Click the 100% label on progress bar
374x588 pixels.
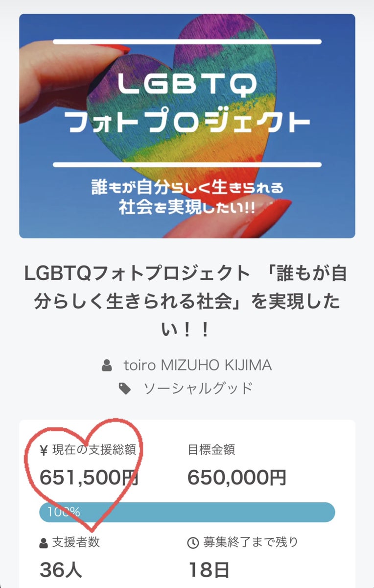(x=64, y=512)
